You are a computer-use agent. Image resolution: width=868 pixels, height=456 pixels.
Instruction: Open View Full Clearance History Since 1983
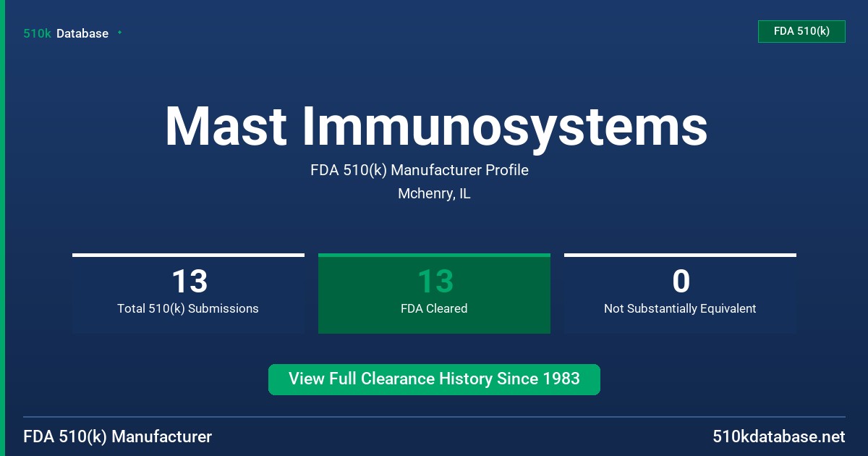click(x=434, y=379)
